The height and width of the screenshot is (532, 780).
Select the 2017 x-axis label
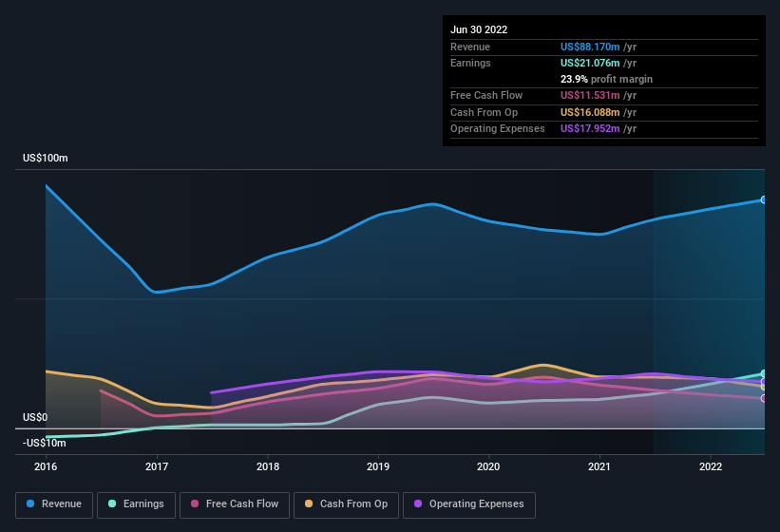pos(157,466)
